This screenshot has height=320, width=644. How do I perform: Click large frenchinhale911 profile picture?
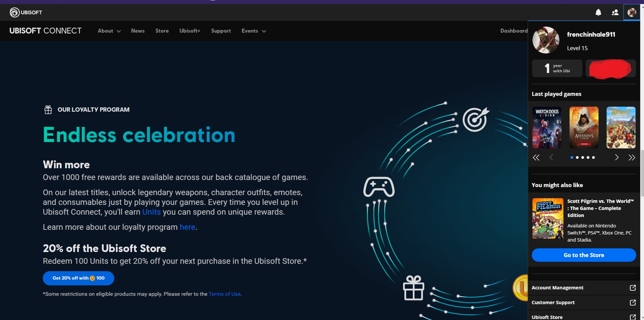(546, 40)
